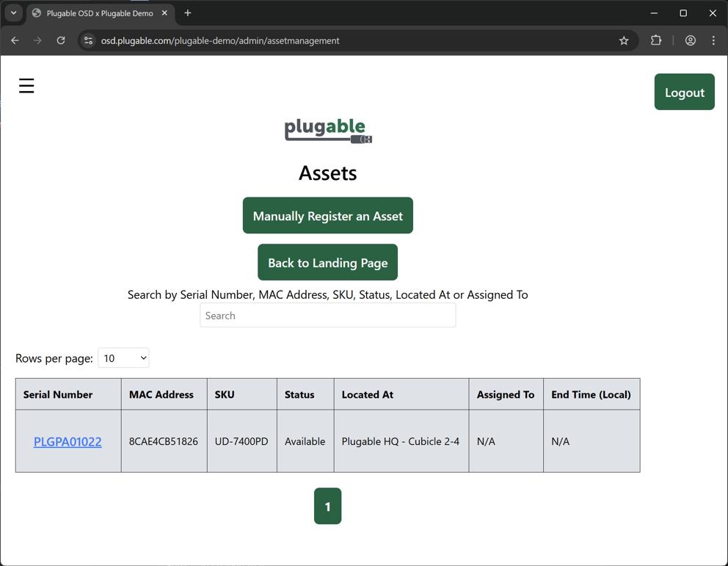The width and height of the screenshot is (728, 566).
Task: Bookmark this page with the star icon
Action: (623, 40)
